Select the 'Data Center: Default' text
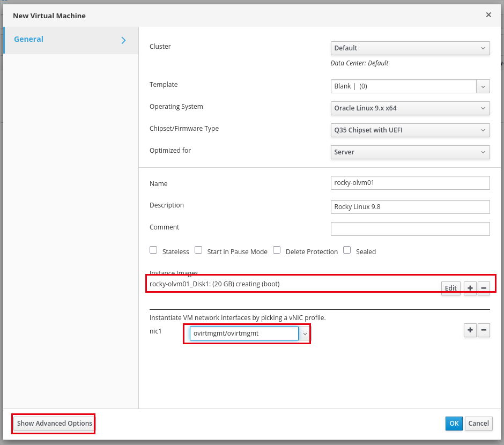The width and height of the screenshot is (504, 445). pyautogui.click(x=359, y=63)
